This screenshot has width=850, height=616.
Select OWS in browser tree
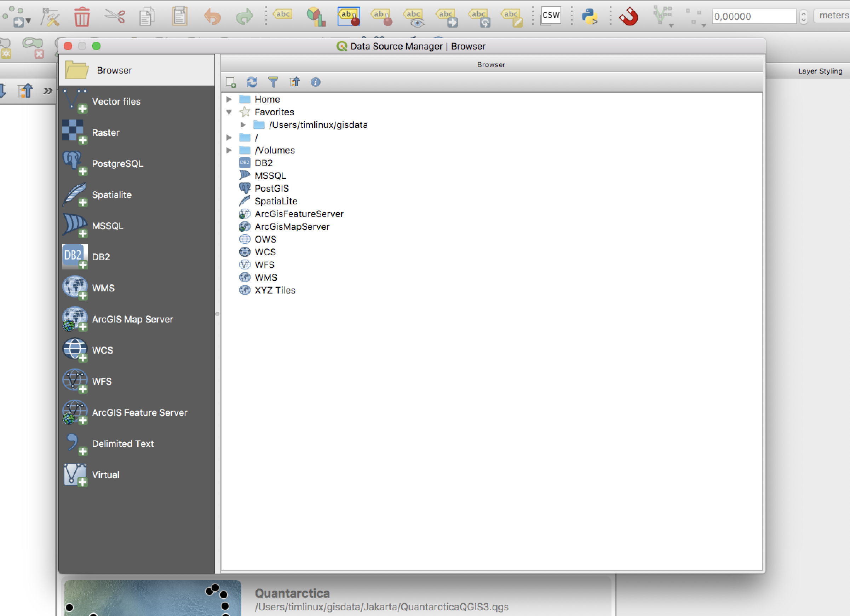point(265,239)
